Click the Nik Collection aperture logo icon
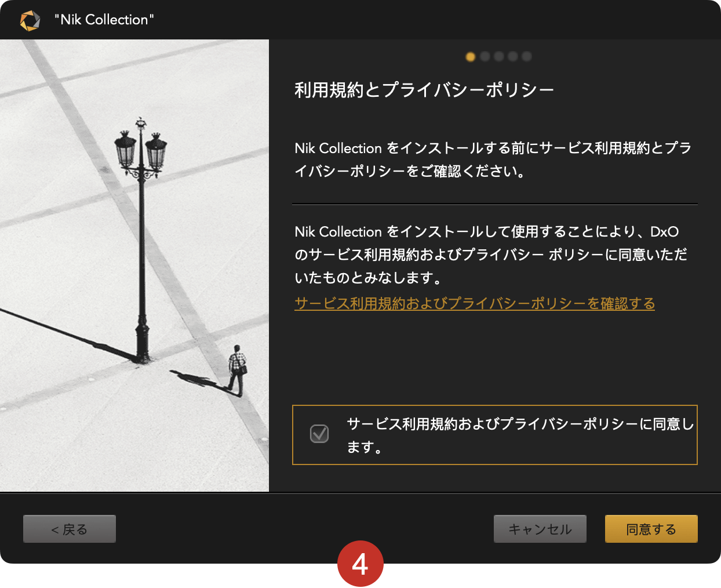This screenshot has height=588, width=721. [x=30, y=20]
